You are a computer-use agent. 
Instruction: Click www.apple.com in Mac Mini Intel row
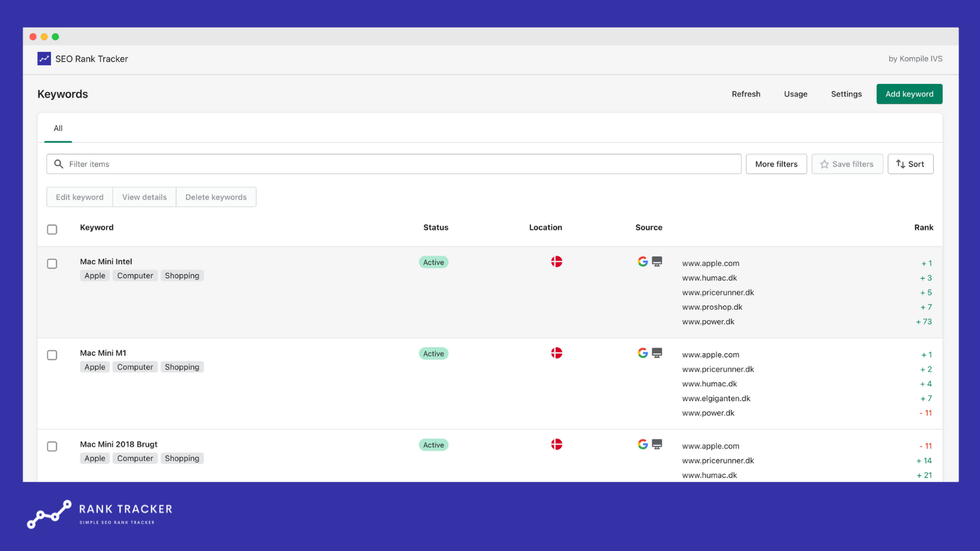coord(710,264)
